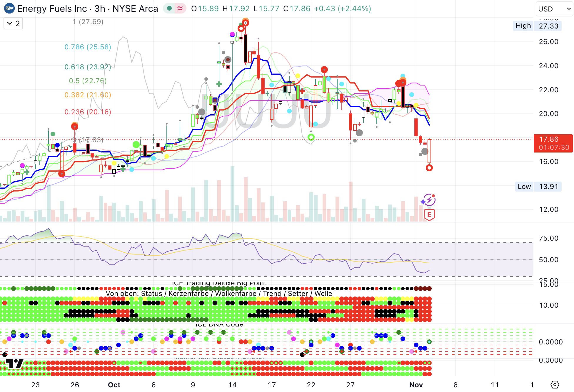Click the Low 13.91 price label

[x=538, y=187]
